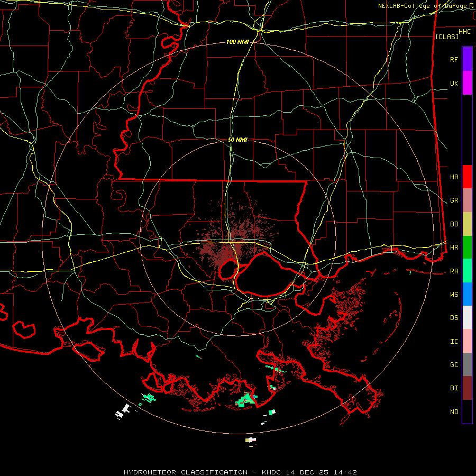Viewport: 476px width, 476px height.
Task: Click the purple RF legend color swatch
Action: [x=467, y=59]
